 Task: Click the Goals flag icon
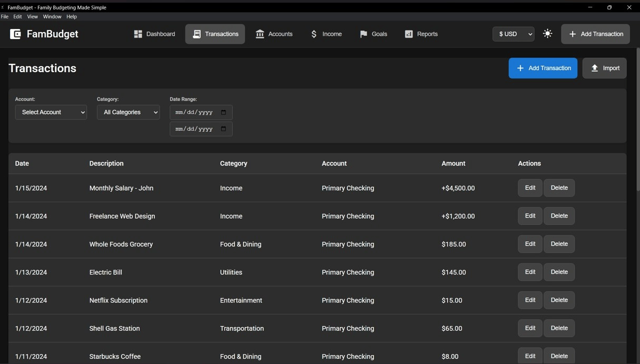coord(363,34)
